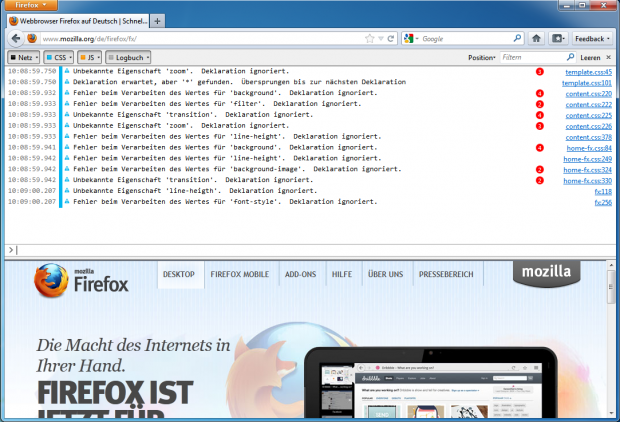Viewport: 620px width, 422px height.
Task: Expand the JS filter dropdown arrow
Action: tap(99, 58)
